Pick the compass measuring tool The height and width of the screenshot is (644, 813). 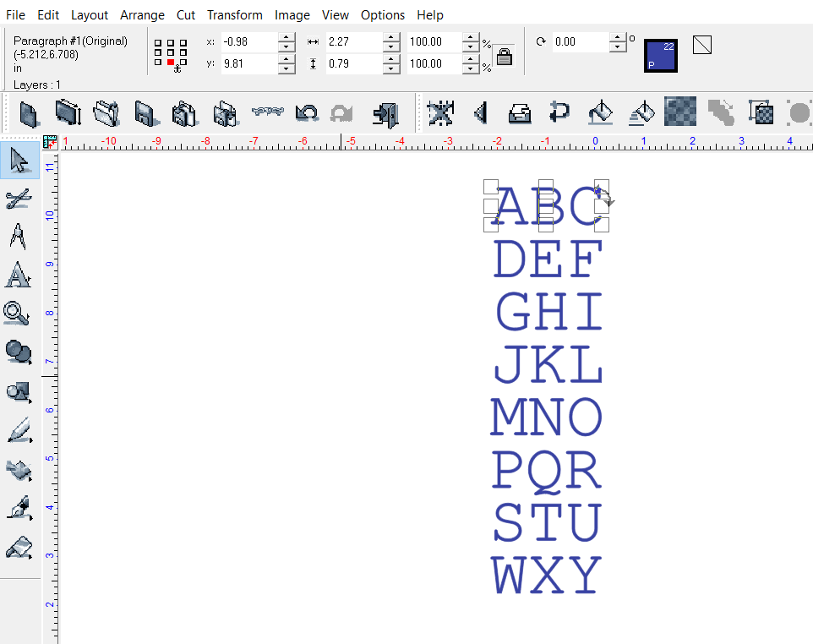point(19,237)
